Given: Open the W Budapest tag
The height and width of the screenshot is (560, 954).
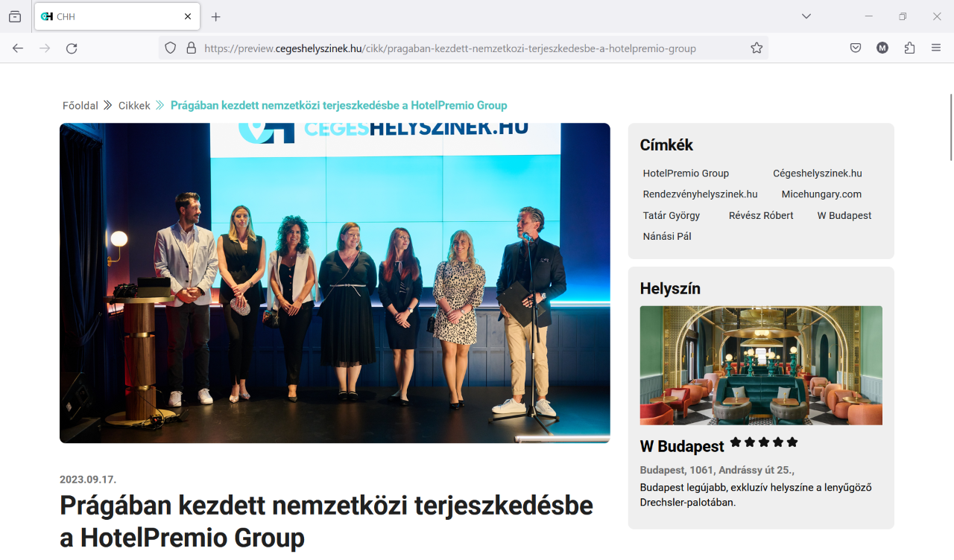Looking at the screenshot, I should click(844, 215).
